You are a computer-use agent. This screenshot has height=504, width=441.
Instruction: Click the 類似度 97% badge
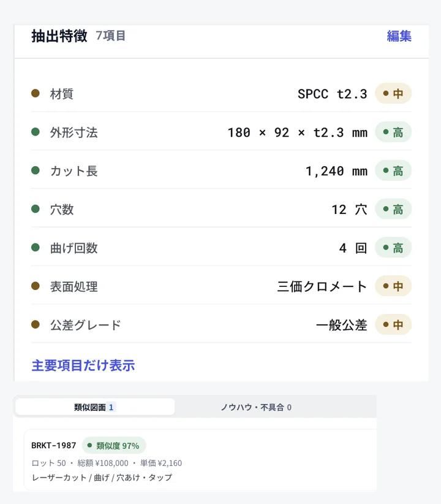[x=114, y=446]
